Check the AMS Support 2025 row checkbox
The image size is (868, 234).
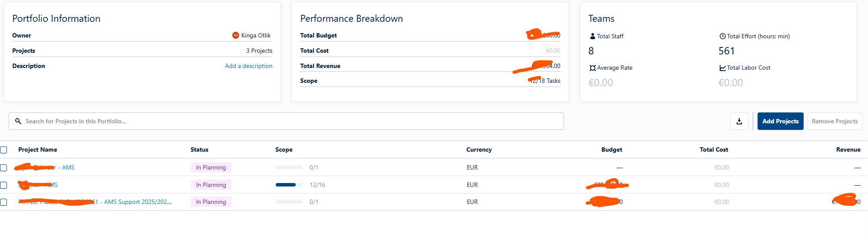pos(3,202)
